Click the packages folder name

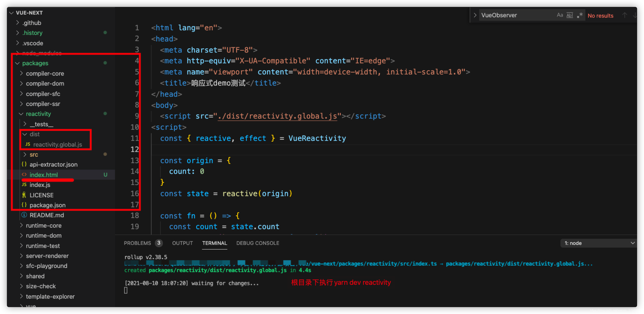pos(35,63)
